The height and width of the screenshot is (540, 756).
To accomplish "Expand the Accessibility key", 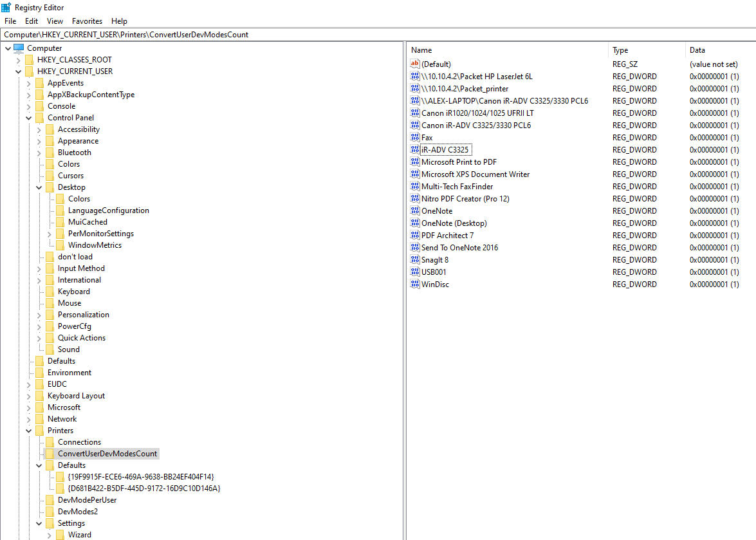I will point(39,130).
